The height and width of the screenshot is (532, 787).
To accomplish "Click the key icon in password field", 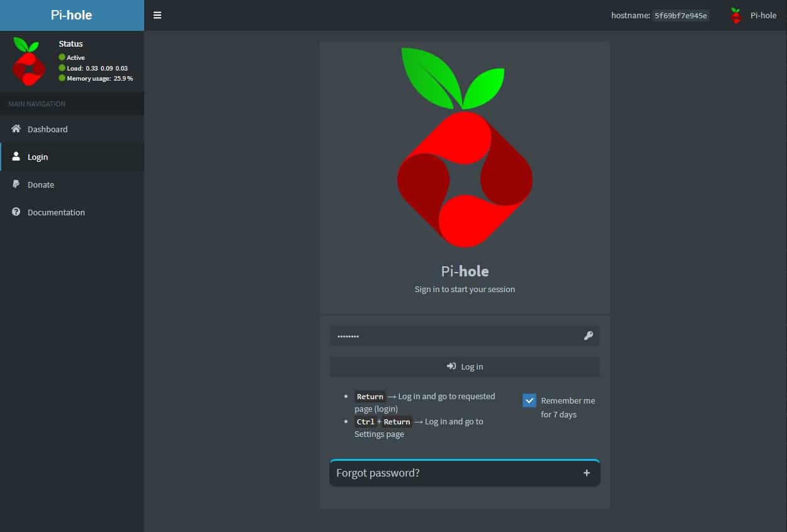I will coord(588,336).
